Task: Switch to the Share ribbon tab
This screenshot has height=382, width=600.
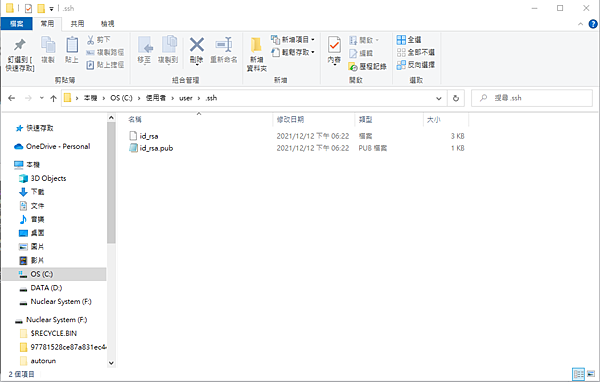Action: [x=77, y=24]
